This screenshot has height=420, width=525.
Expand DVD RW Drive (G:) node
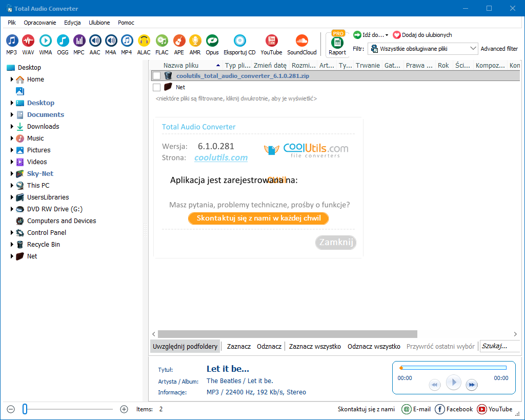(x=12, y=209)
